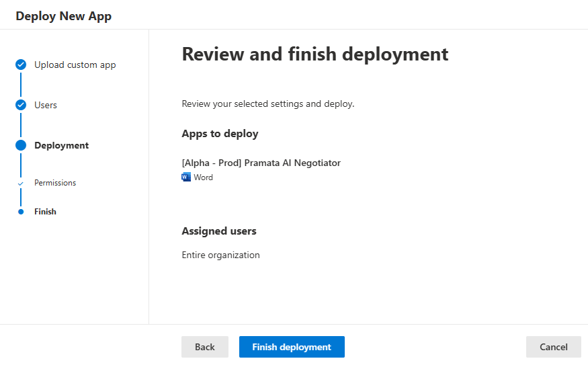Click the Review your selected settings text
Screen dimensions: 588x365
click(267, 104)
